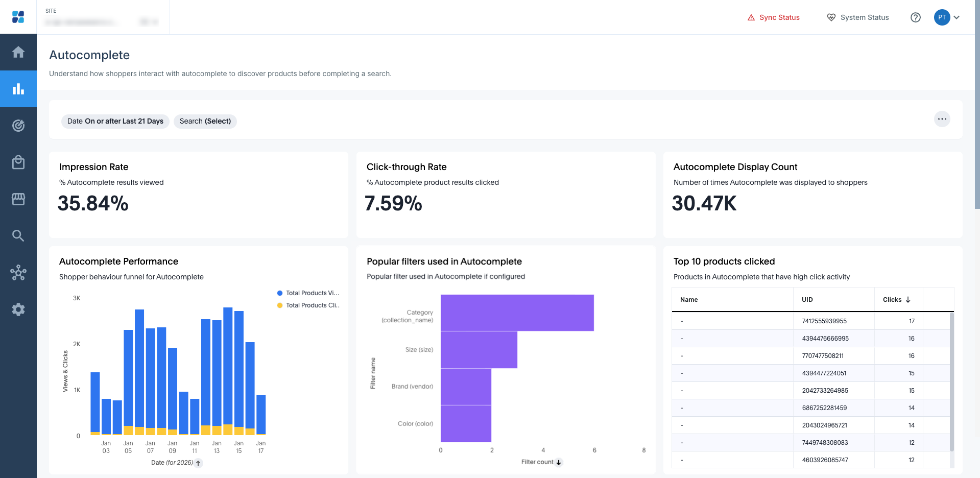This screenshot has width=980, height=478.
Task: Select the Analytics bar chart sidebar icon
Action: [x=18, y=89]
